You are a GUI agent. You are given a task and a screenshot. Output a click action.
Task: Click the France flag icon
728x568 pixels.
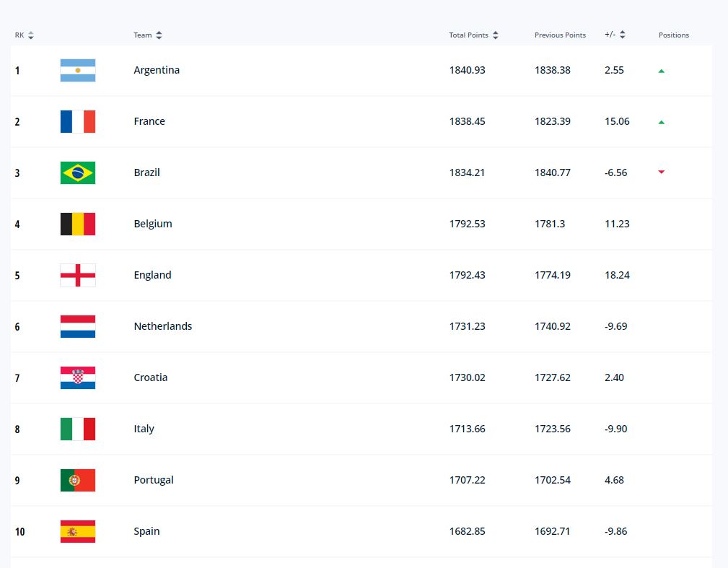(78, 122)
